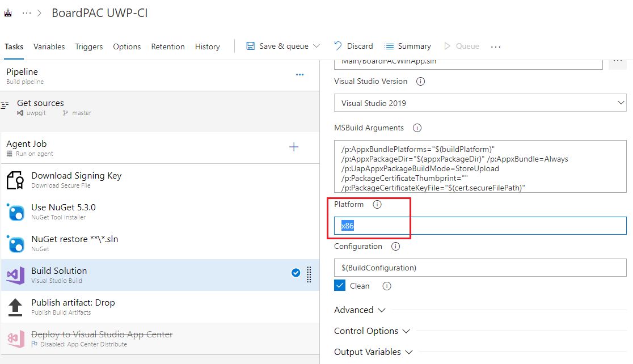Open the Retention tab

(x=168, y=46)
